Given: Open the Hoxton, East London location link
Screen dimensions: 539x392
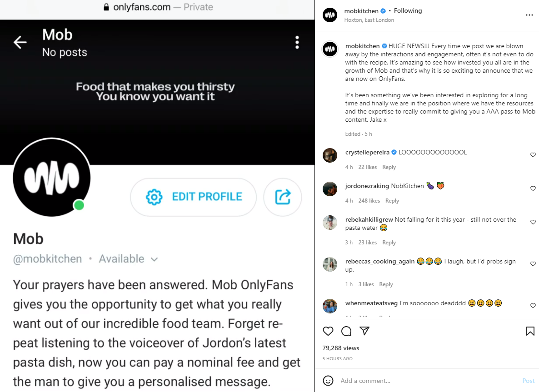Looking at the screenshot, I should click(x=369, y=20).
